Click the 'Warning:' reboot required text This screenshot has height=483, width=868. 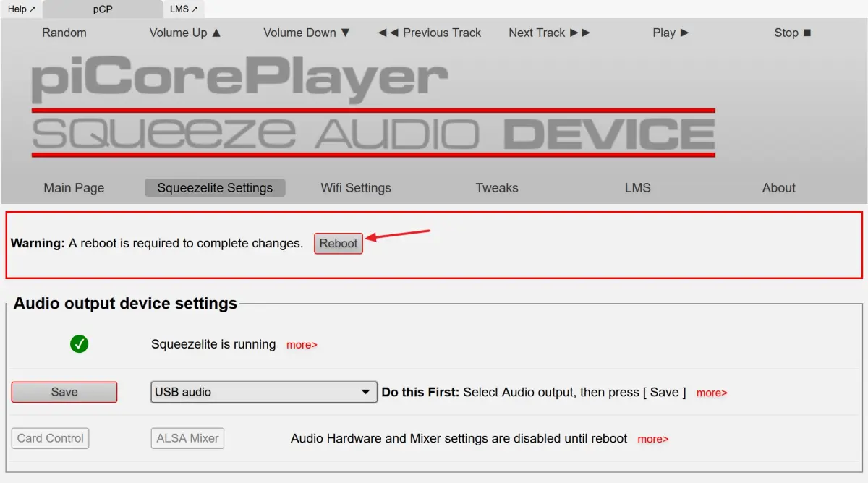coord(157,244)
